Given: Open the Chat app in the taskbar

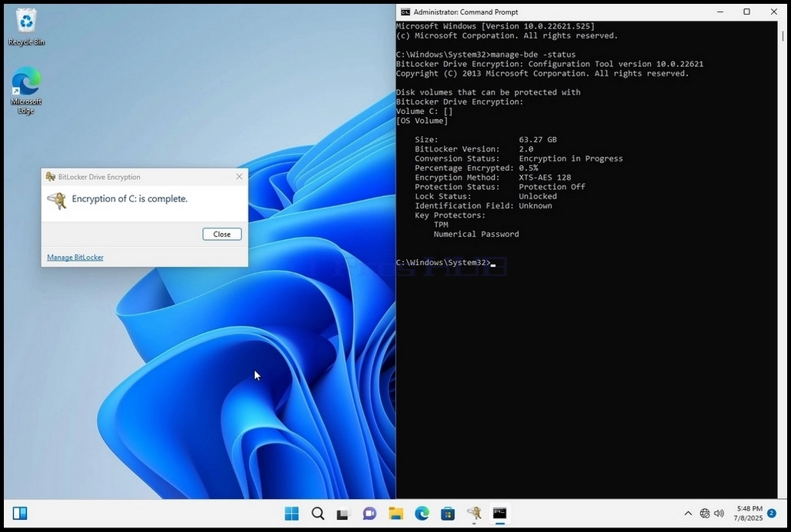Looking at the screenshot, I should tap(369, 514).
